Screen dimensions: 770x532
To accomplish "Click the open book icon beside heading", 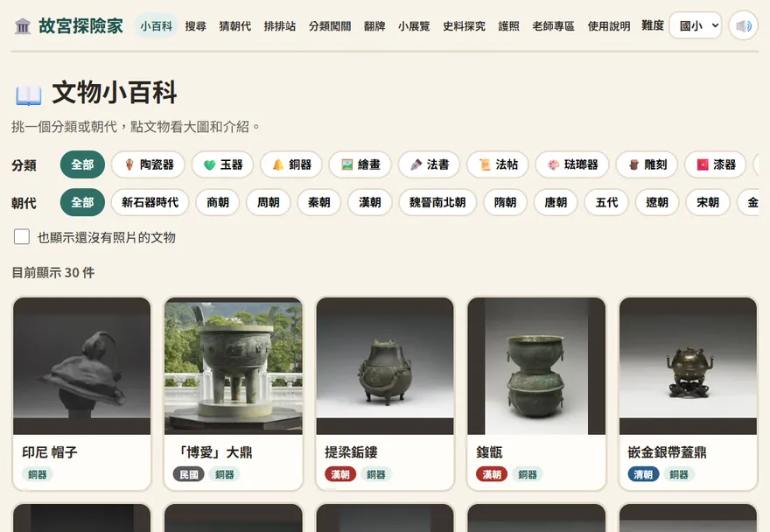I will [29, 94].
